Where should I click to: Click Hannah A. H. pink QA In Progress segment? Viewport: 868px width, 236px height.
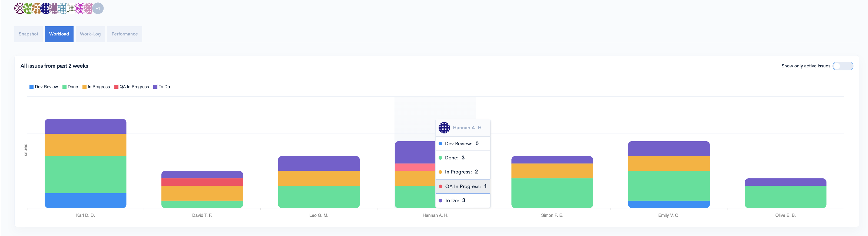pos(415,167)
